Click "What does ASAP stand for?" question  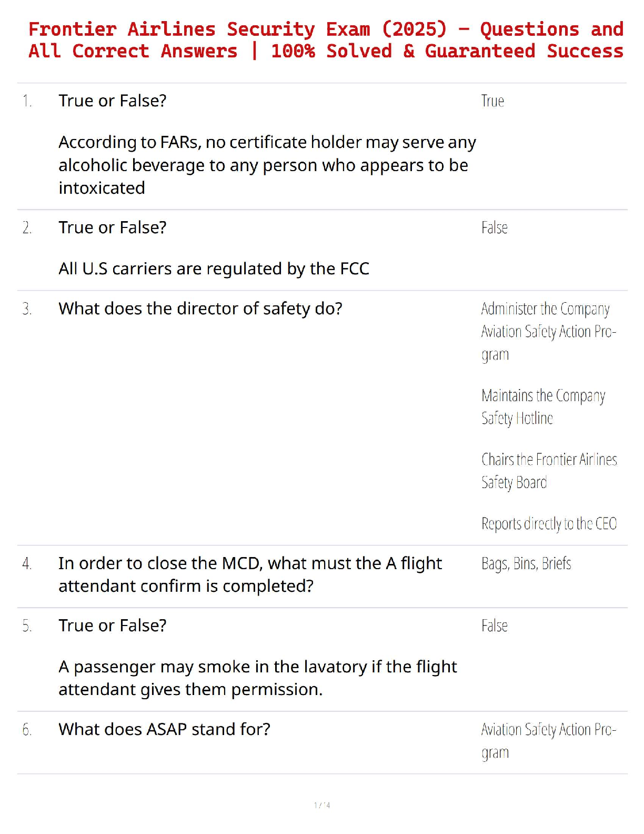click(164, 729)
